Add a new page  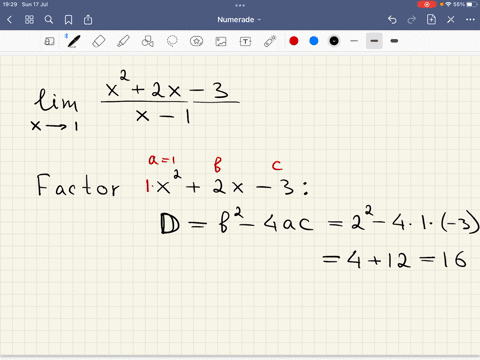(x=431, y=20)
